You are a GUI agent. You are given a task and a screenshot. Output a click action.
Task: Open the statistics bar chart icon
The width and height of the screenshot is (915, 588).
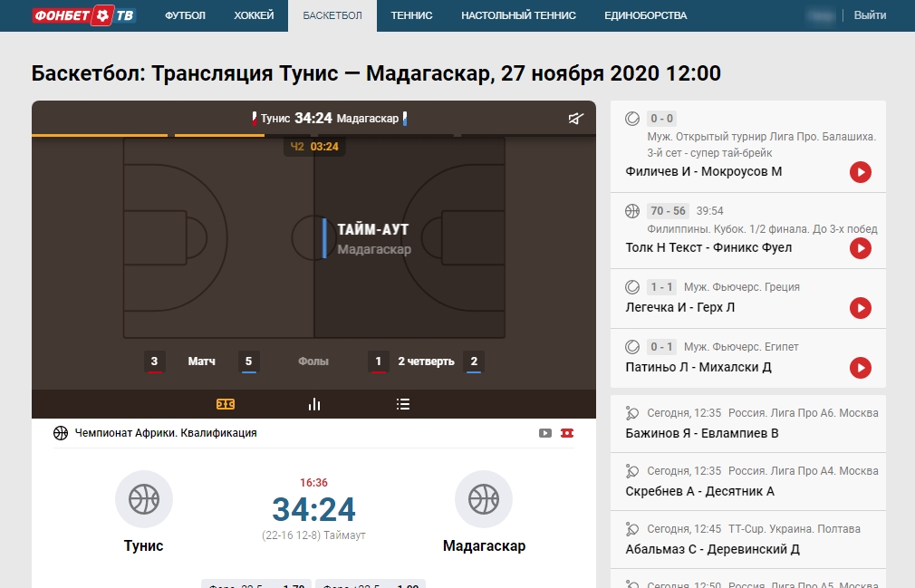(314, 404)
